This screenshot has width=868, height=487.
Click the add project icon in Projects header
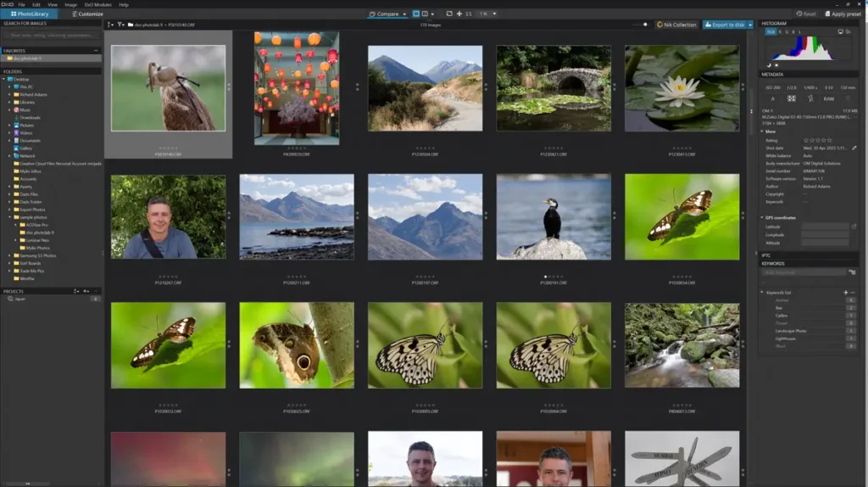click(x=86, y=291)
